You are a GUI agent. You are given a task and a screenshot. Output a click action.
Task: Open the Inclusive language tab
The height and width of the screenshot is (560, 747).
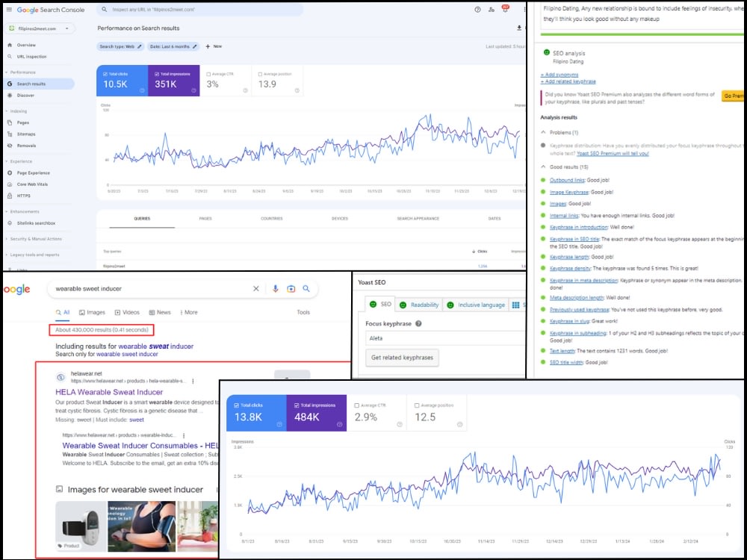[x=475, y=305]
